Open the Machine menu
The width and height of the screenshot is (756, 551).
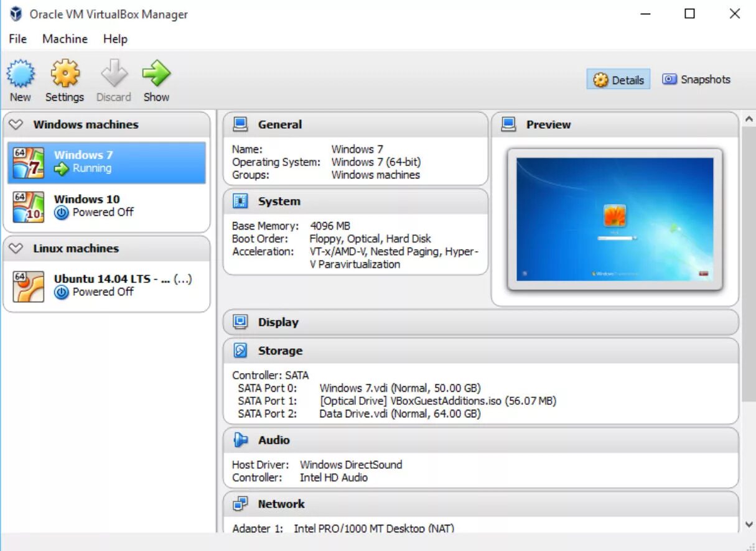(x=65, y=39)
